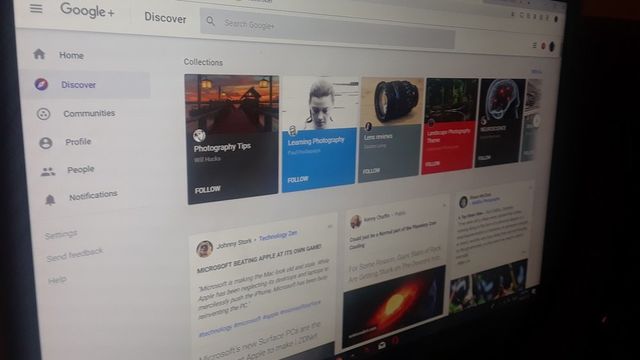Show next collections with carousel arrow
640x360 pixels.
coord(536,121)
